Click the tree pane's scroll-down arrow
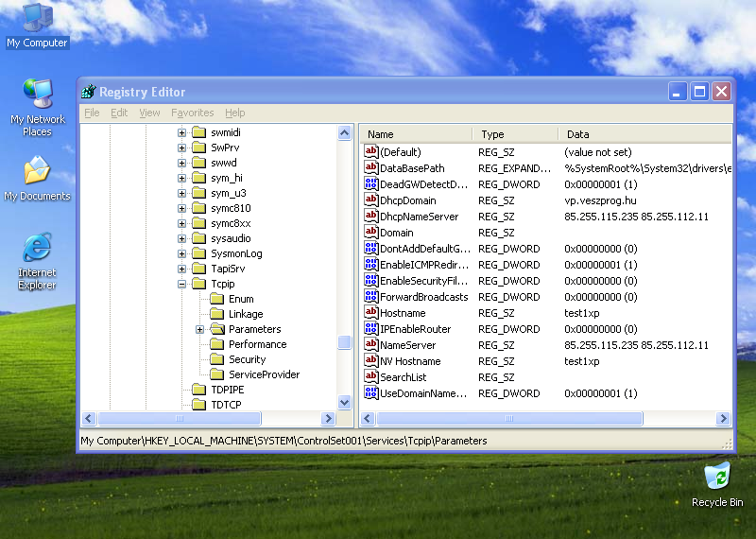 (x=345, y=402)
